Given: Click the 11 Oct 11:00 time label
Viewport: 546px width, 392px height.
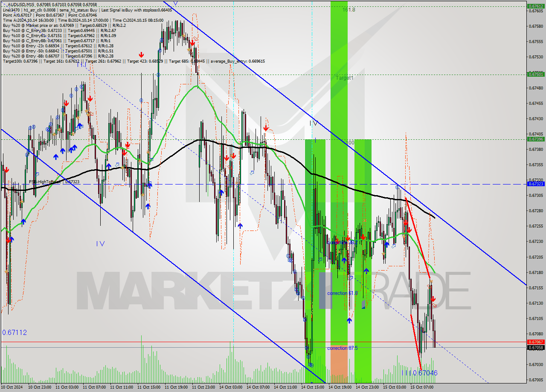Looking at the screenshot, I should (x=121, y=387).
